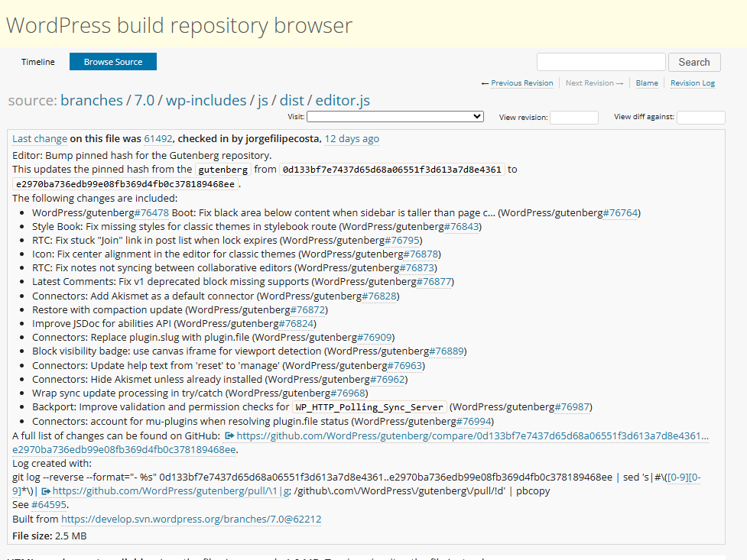Open the Blame view link
Screen dimensions: 747x560
647,83
